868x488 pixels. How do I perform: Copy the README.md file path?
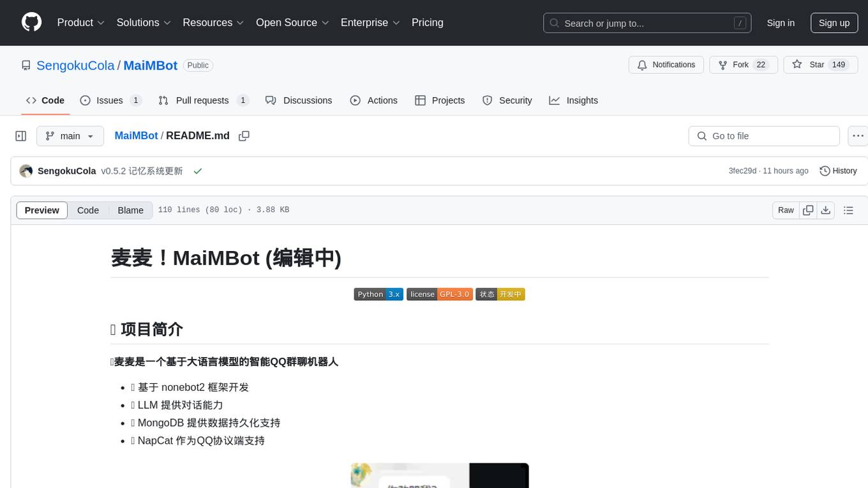244,136
